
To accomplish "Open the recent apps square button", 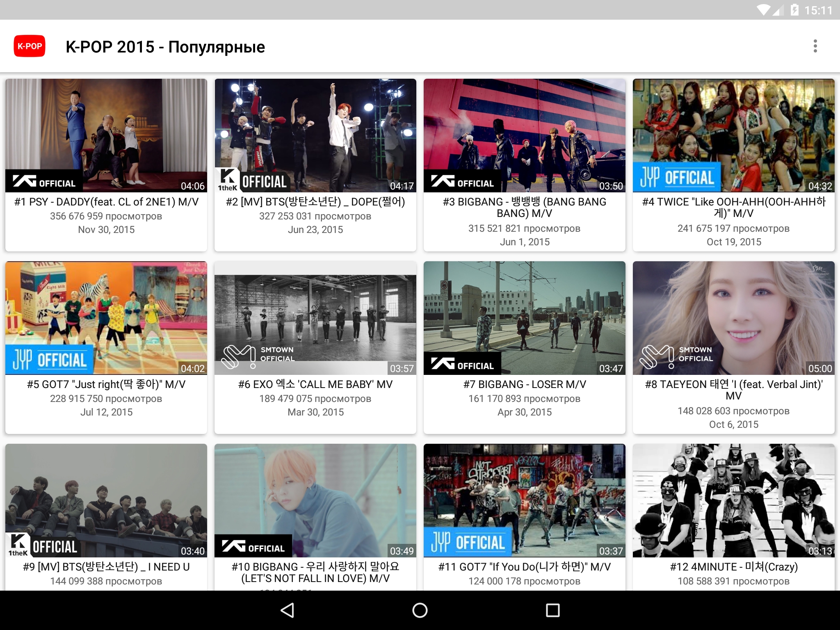I will [x=552, y=610].
